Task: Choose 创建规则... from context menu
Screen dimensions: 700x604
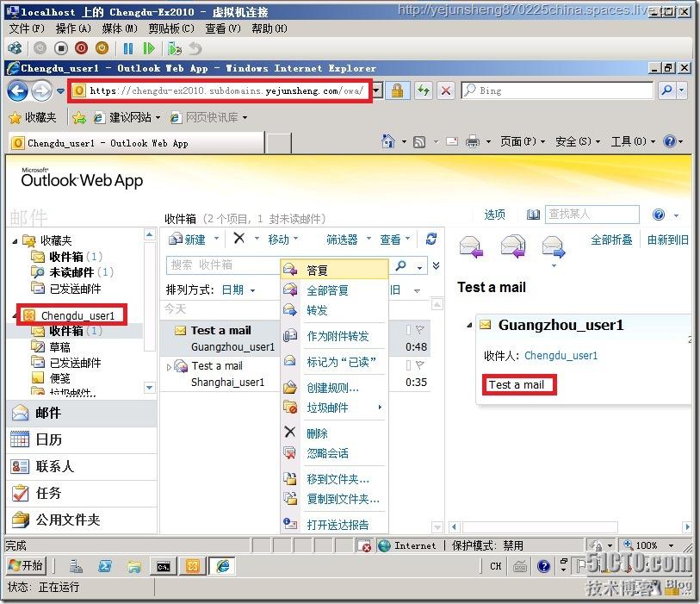Action: pyautogui.click(x=334, y=388)
